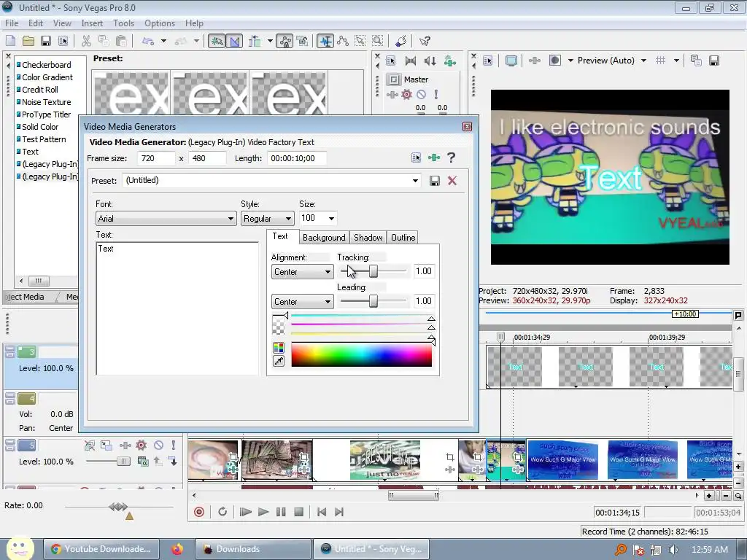Select Credit Roll in the generators list
Image resolution: width=747 pixels, height=560 pixels.
tap(40, 90)
